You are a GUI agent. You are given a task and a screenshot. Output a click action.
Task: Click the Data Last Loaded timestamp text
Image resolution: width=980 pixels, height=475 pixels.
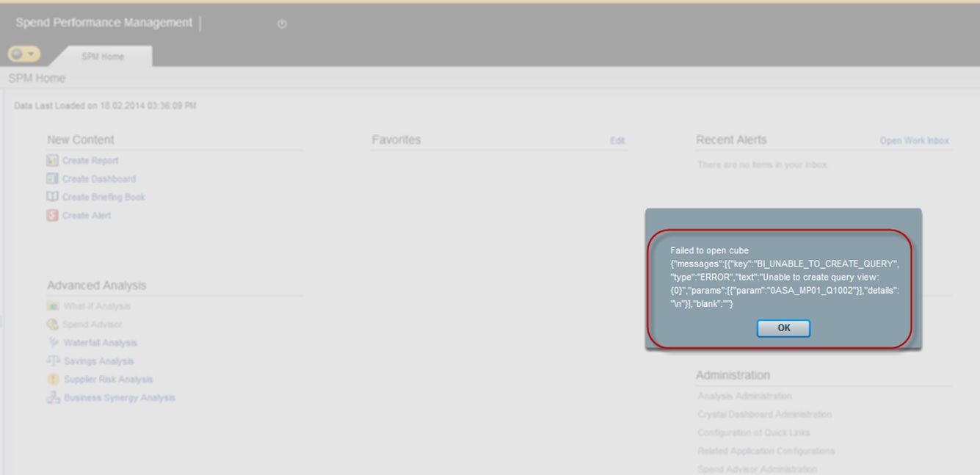pos(105,106)
